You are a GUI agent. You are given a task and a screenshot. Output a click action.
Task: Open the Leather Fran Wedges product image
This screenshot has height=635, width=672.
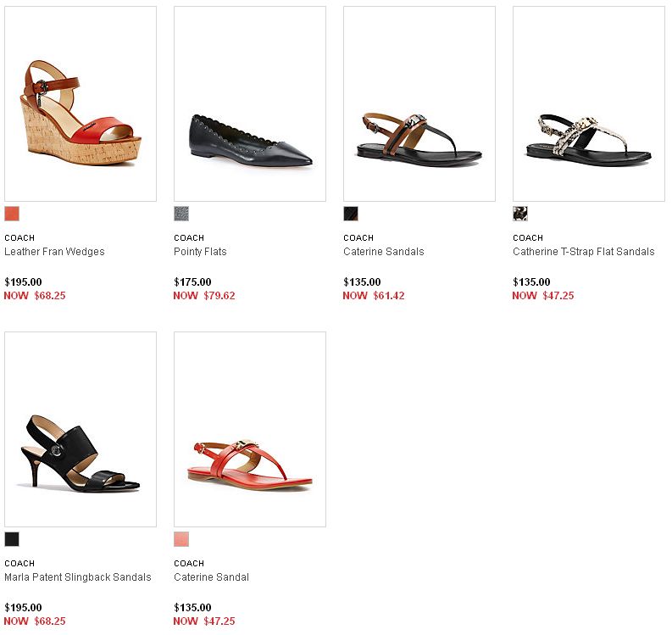pos(81,103)
